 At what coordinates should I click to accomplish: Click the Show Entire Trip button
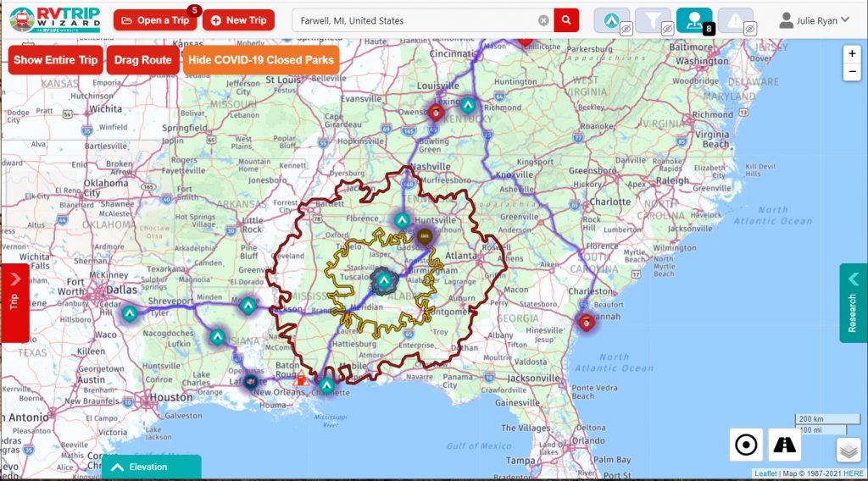(55, 60)
